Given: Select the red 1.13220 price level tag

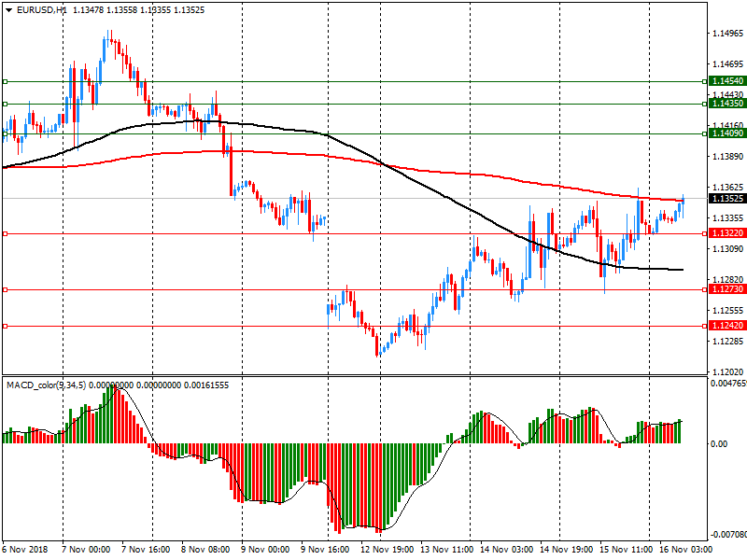Looking at the screenshot, I should coord(726,233).
